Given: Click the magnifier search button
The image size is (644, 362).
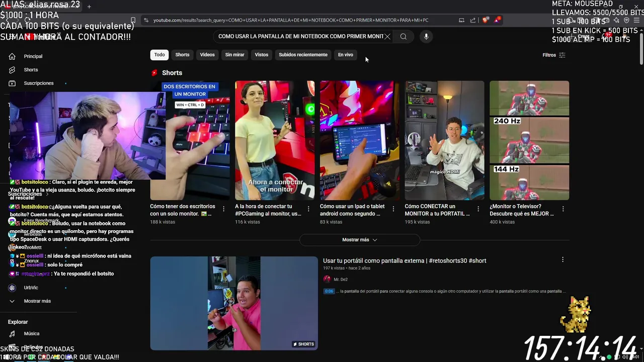Looking at the screenshot, I should pyautogui.click(x=403, y=36).
